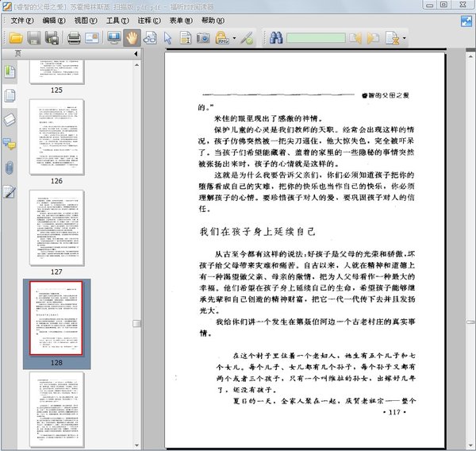
Task: Click the binoculars search icon
Action: coord(276,38)
